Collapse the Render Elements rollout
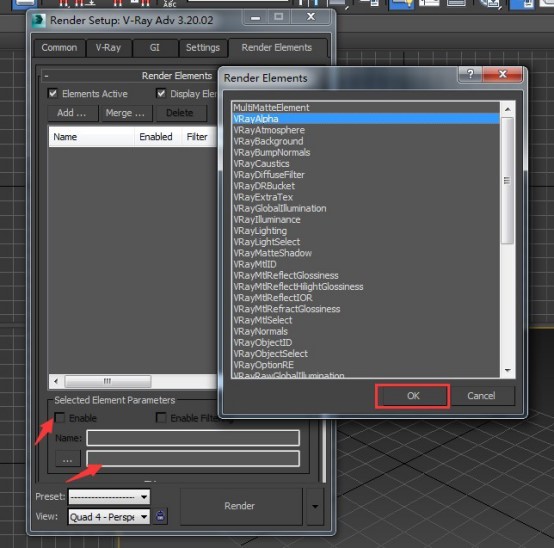554x548 pixels. point(46,76)
